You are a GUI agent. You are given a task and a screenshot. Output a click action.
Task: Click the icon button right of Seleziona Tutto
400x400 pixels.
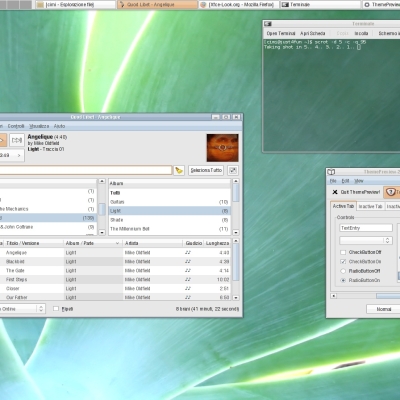coord(233,170)
